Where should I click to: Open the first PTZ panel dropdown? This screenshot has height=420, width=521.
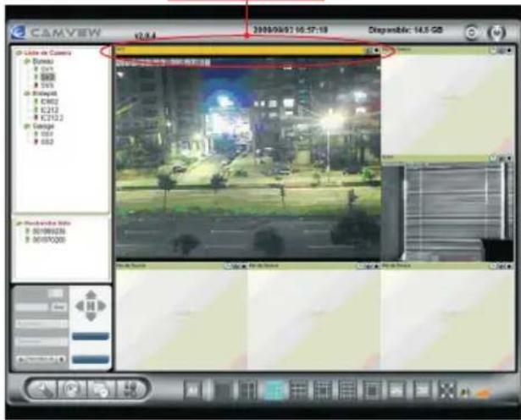(42, 323)
